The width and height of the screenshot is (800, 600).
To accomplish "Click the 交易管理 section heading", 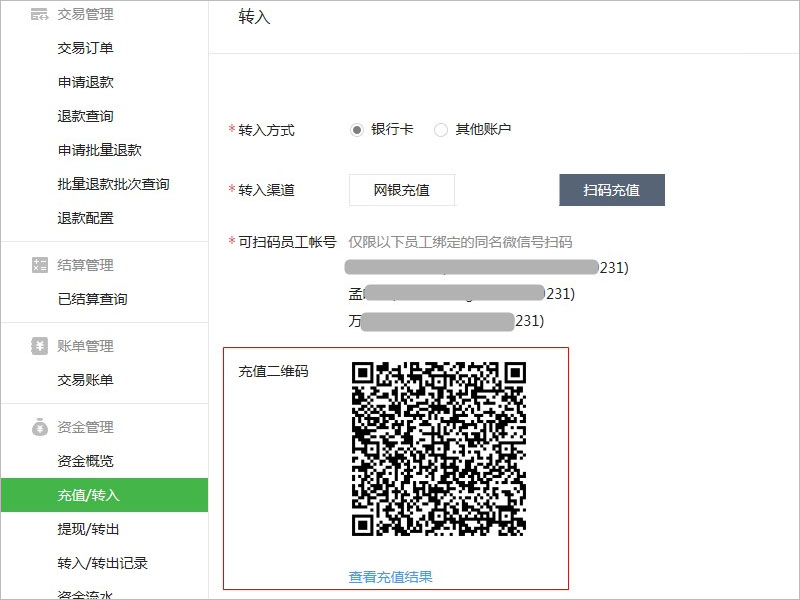I will 85,14.
